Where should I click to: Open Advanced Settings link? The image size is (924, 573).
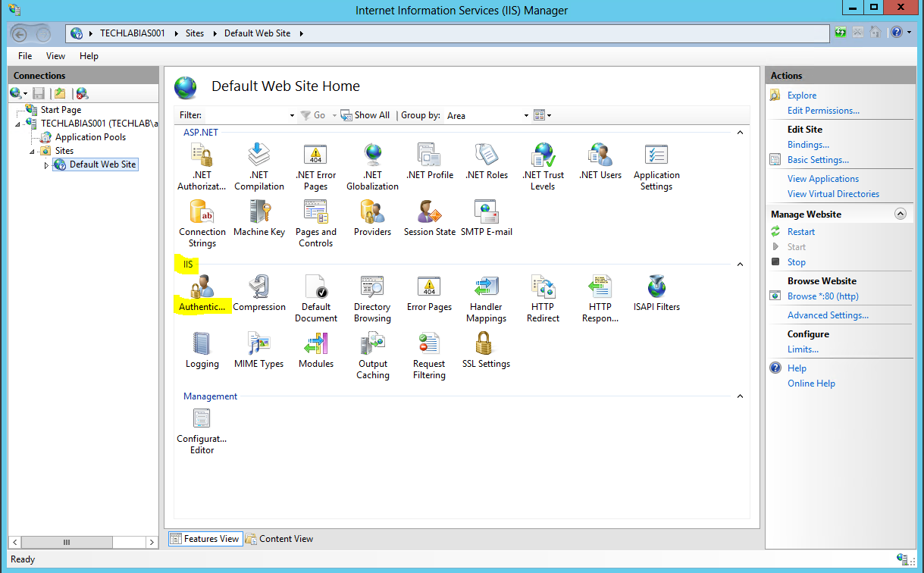(828, 315)
